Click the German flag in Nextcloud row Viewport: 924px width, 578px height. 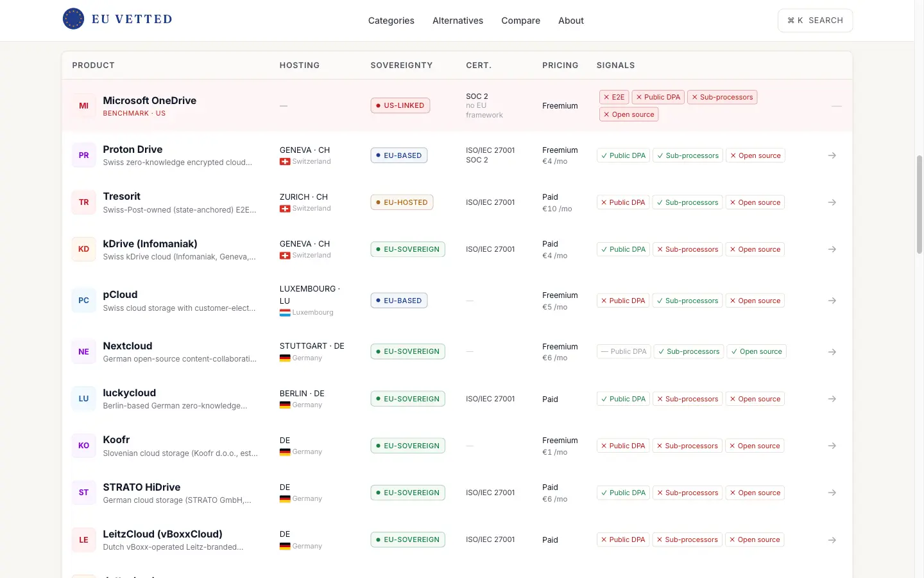point(285,358)
